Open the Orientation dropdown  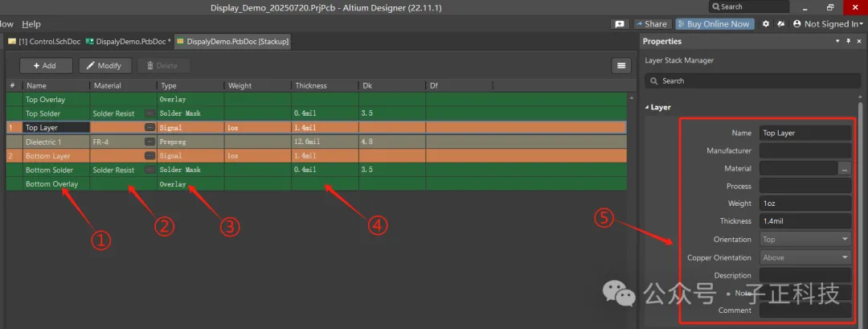coord(805,239)
